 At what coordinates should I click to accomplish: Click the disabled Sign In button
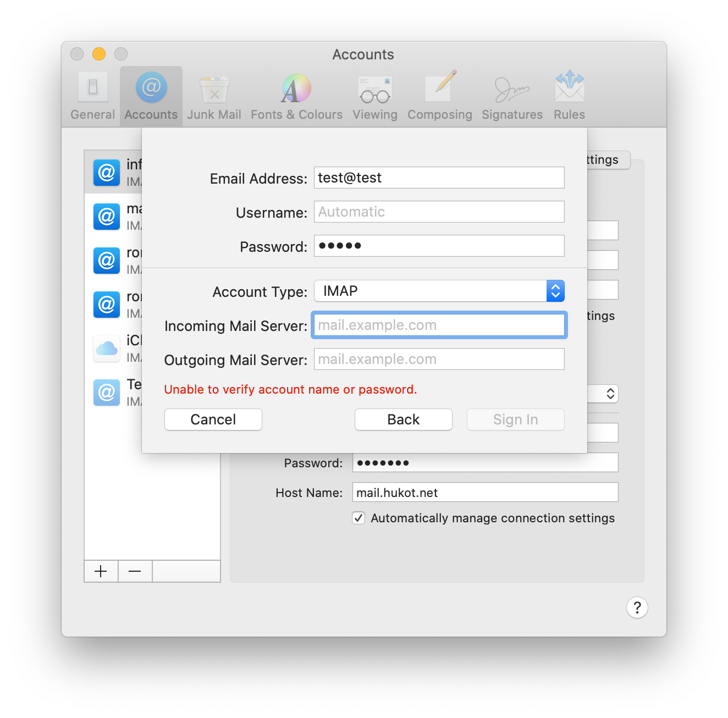[x=516, y=419]
